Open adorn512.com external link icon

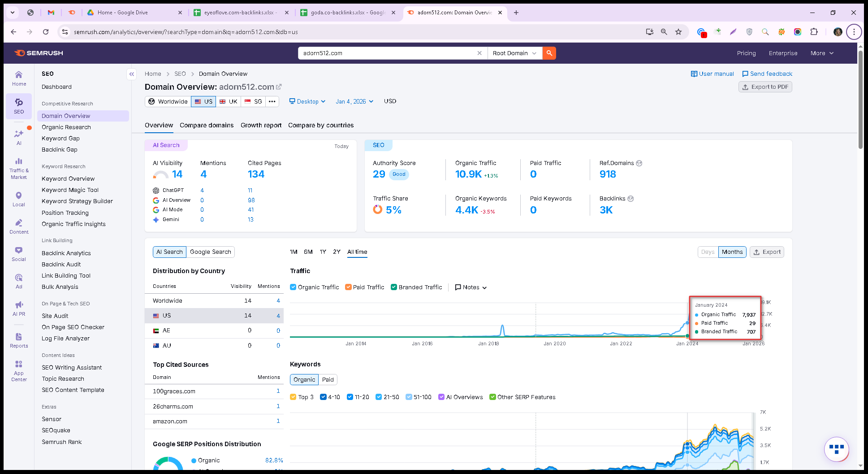coord(279,87)
